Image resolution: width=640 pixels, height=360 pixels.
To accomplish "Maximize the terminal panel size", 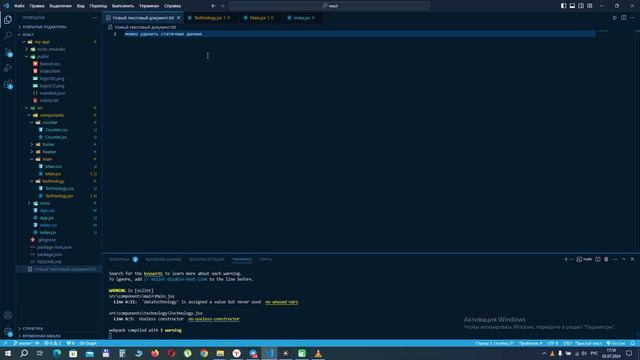I will click(623, 259).
